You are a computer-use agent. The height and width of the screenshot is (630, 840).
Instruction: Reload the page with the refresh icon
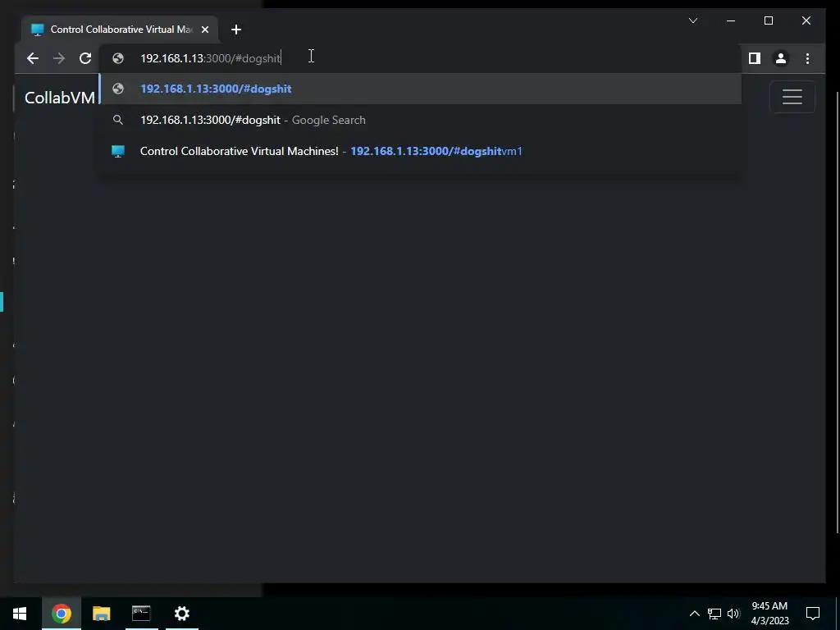[x=85, y=58]
